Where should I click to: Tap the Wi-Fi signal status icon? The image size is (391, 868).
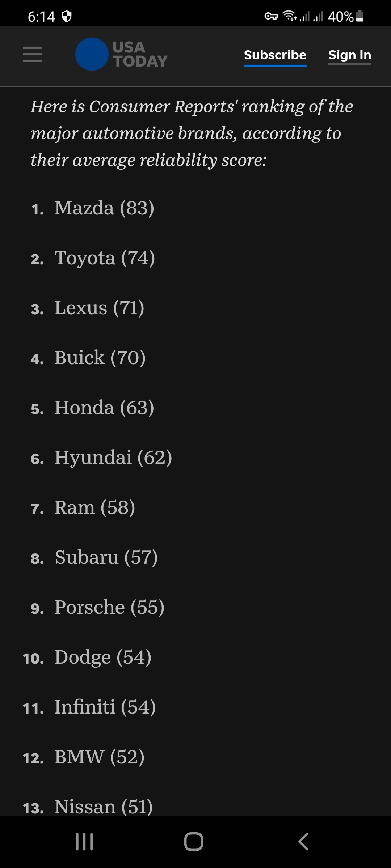[x=290, y=16]
